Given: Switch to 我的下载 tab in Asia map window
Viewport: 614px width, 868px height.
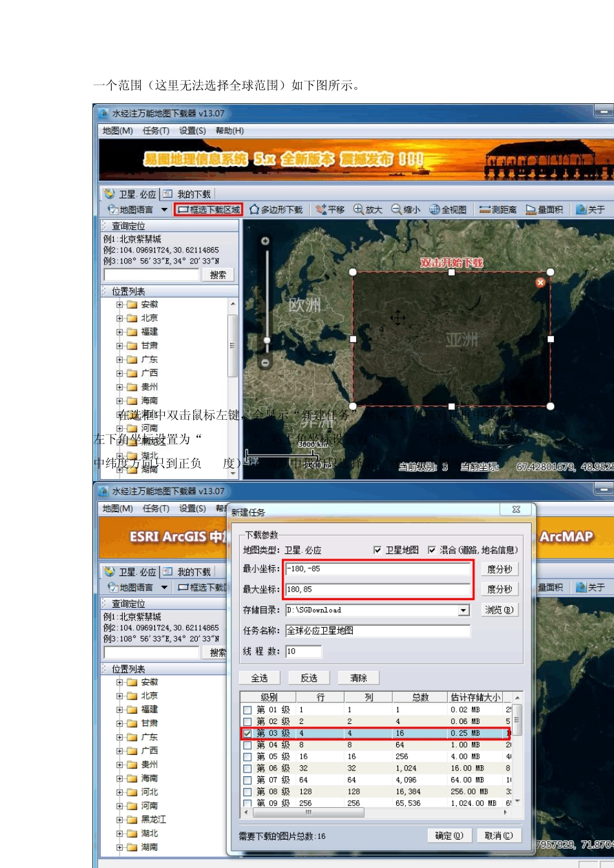Looking at the screenshot, I should coord(187,194).
